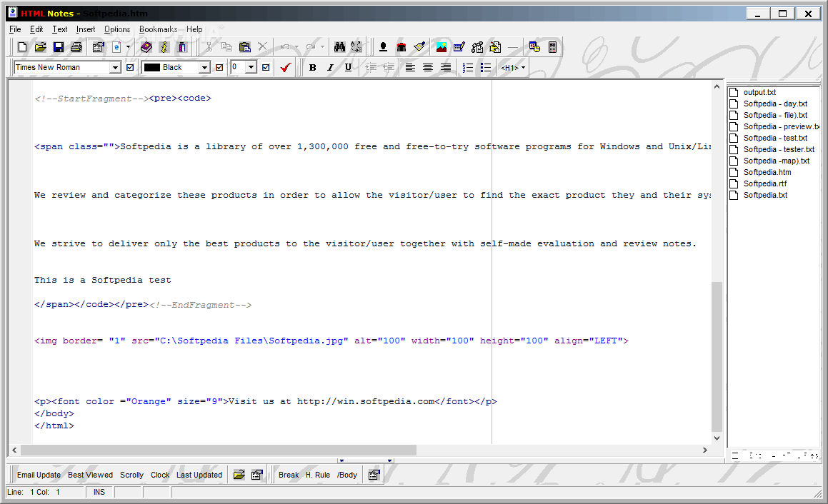Insert the Best Viewed snippet
This screenshot has width=828, height=504.
click(x=90, y=475)
